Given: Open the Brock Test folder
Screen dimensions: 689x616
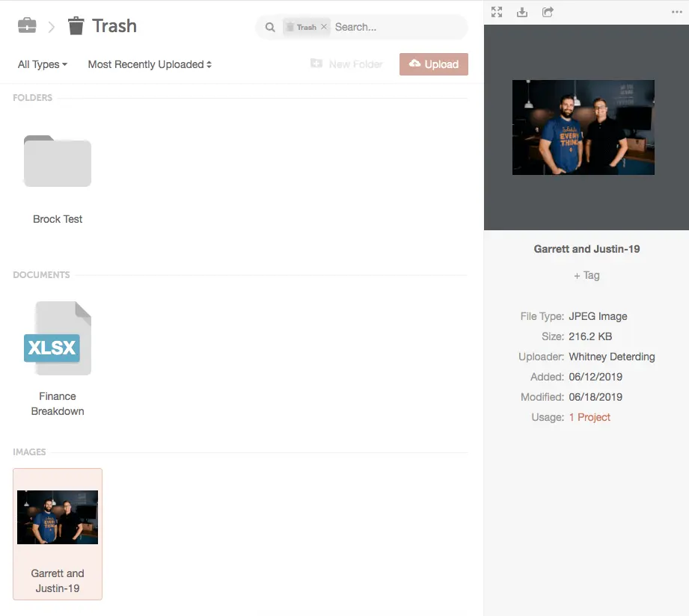Looking at the screenshot, I should click(x=58, y=163).
